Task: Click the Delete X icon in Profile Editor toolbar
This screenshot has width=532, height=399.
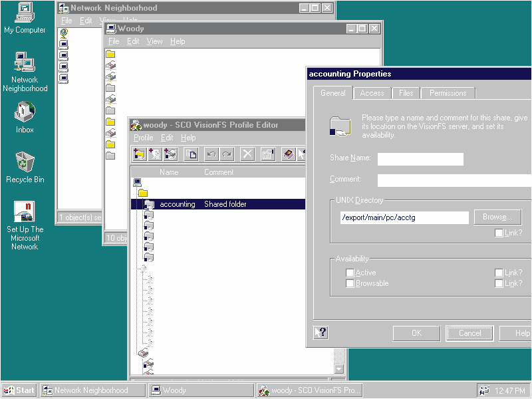Action: point(247,154)
